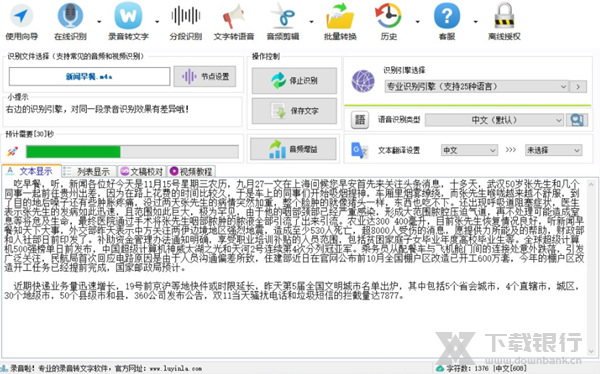Click the 新闻早餐.m4a file field
The width and height of the screenshot is (600, 374).
89,77
